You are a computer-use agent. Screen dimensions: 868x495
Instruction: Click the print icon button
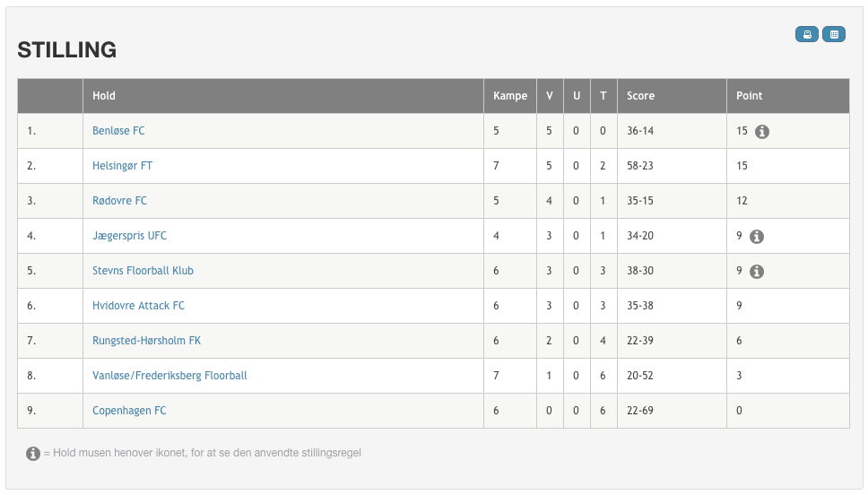pos(806,34)
